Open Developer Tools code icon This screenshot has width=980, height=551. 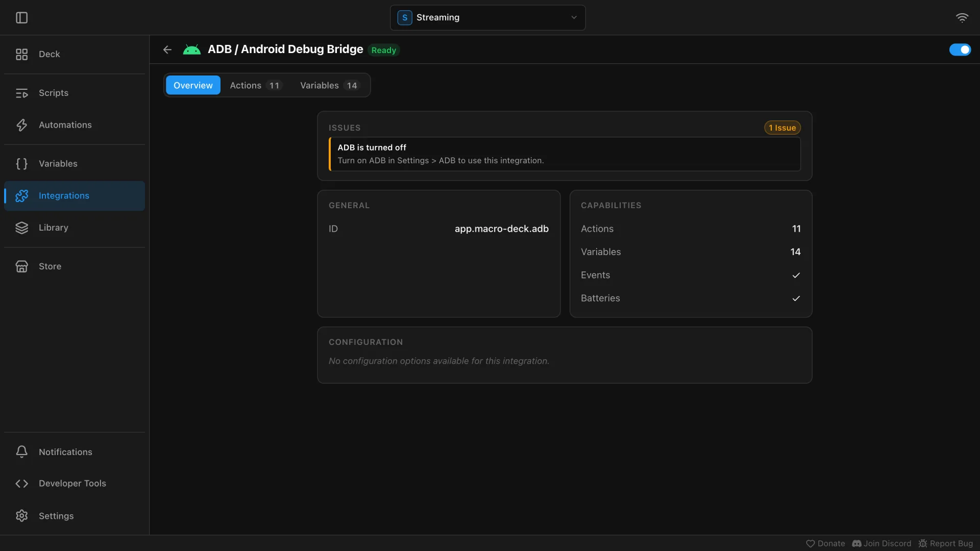(21, 484)
